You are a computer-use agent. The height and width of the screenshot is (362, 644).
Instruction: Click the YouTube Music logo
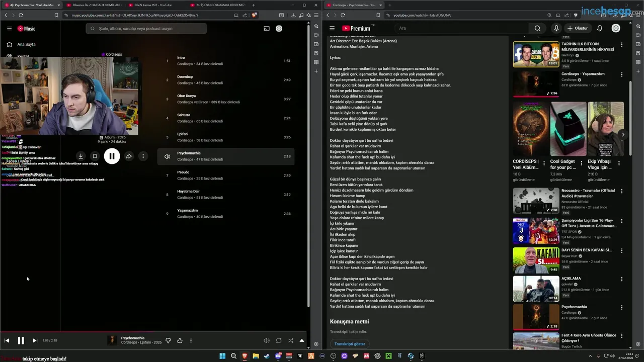pyautogui.click(x=26, y=29)
